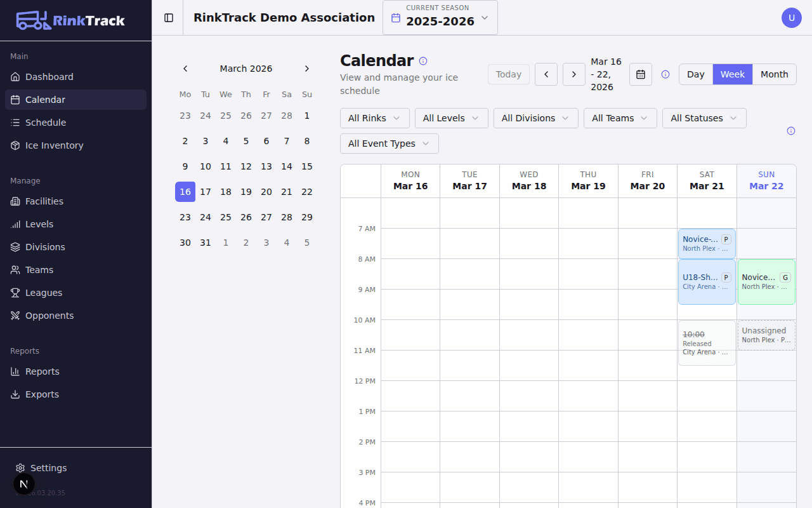Switch the calendar to Month view

(774, 74)
